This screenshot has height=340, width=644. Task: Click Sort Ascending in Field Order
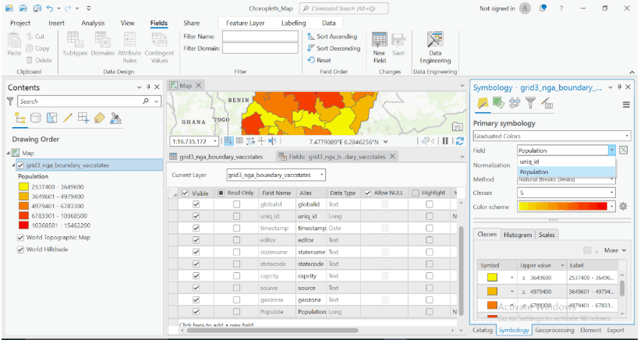(332, 37)
